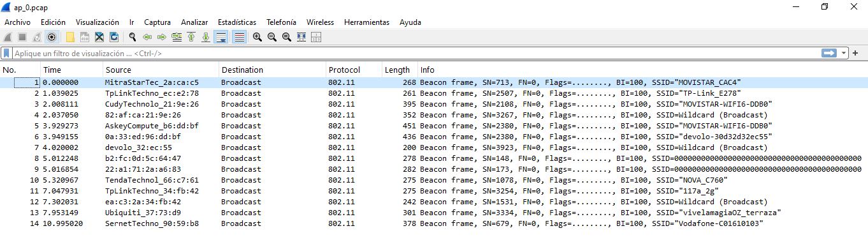This screenshot has height=249, width=868.
Task: Select packet with source 82:af:ca:21:9e:26
Action: pyautogui.click(x=433, y=115)
